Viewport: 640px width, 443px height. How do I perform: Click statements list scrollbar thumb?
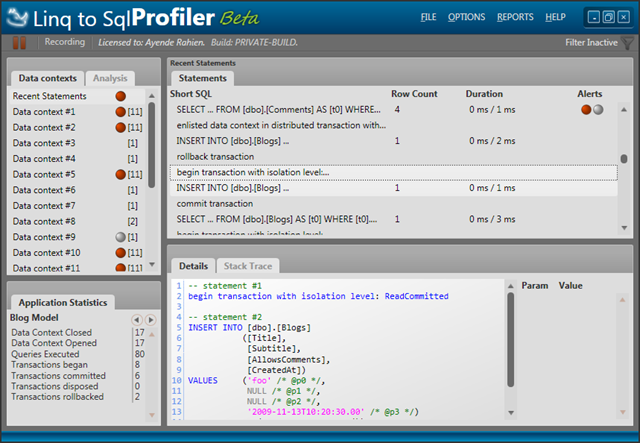coord(624,158)
